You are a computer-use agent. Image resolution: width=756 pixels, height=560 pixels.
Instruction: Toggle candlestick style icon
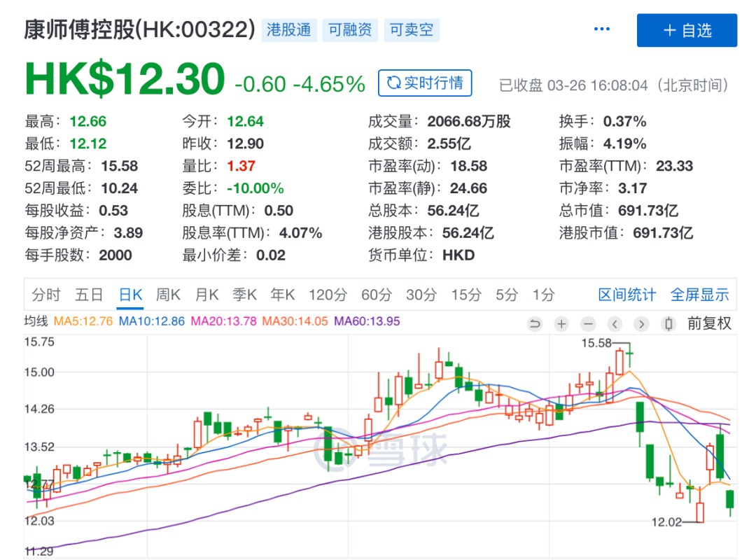(668, 323)
